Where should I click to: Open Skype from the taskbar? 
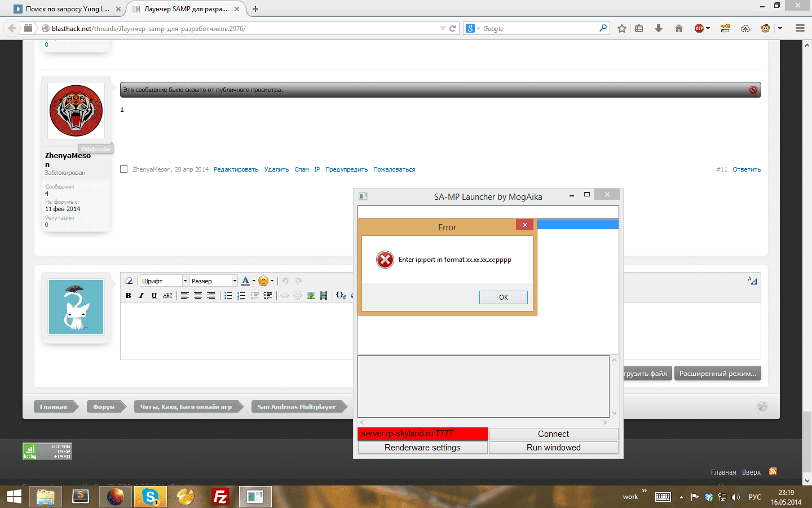151,497
